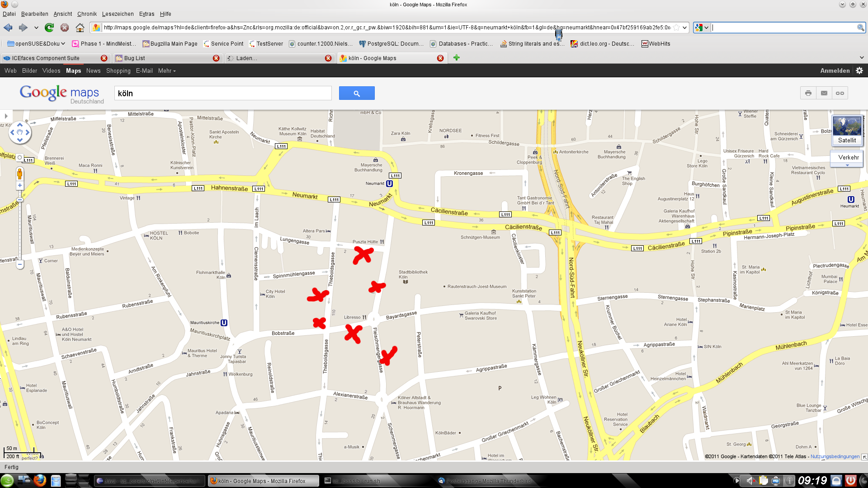
Task: Open the Datei menu
Action: coord(9,14)
